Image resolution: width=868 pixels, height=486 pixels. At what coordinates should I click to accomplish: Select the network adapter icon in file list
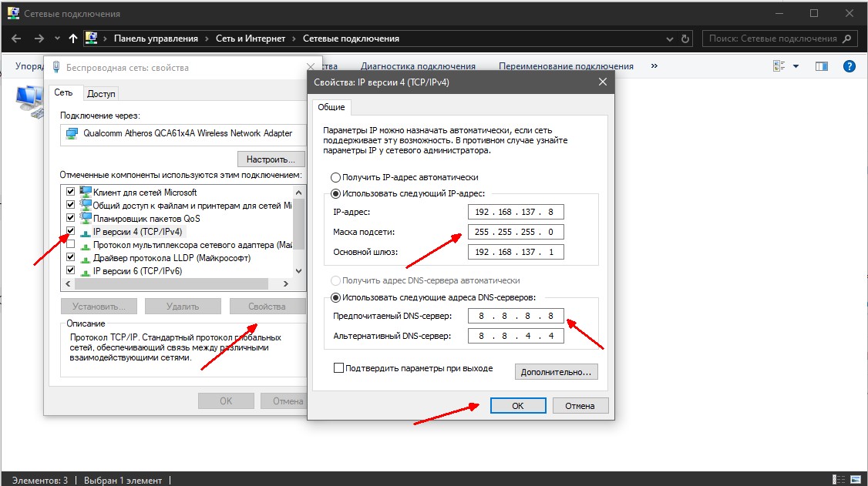(29, 102)
